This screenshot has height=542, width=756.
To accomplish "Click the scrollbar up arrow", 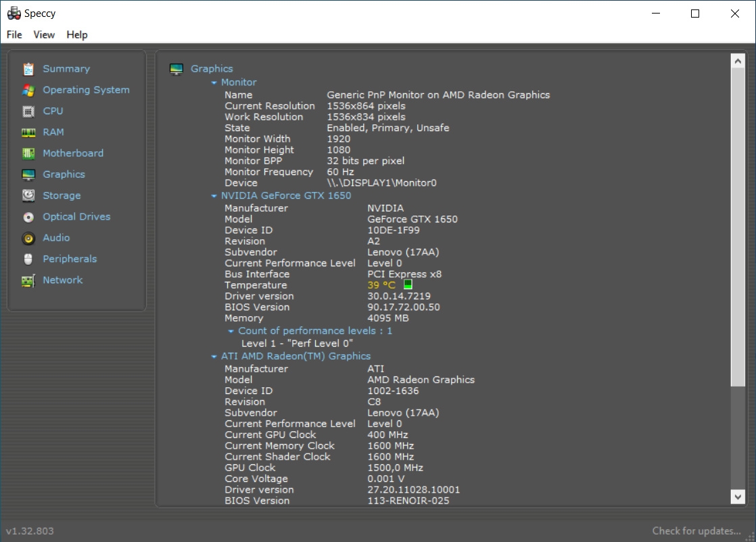I will (738, 61).
